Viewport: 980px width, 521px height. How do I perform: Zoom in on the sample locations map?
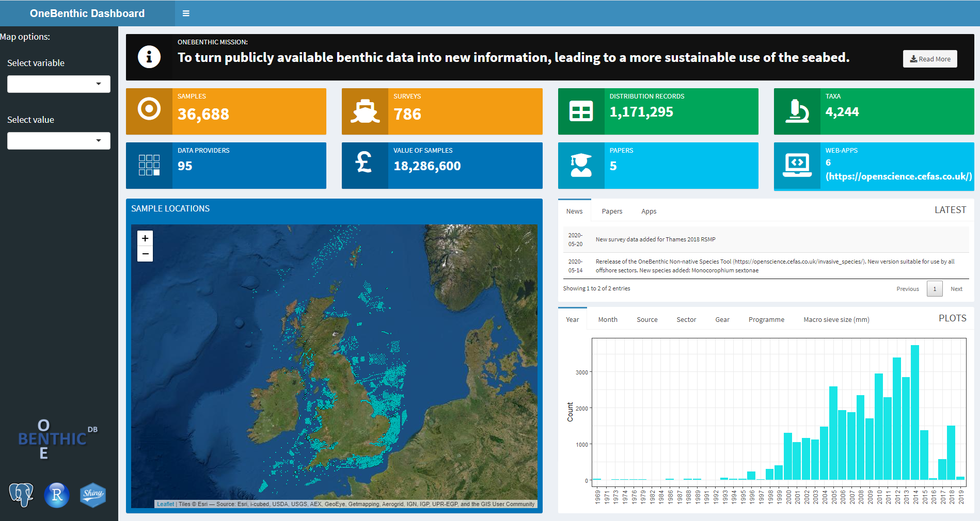(x=145, y=238)
